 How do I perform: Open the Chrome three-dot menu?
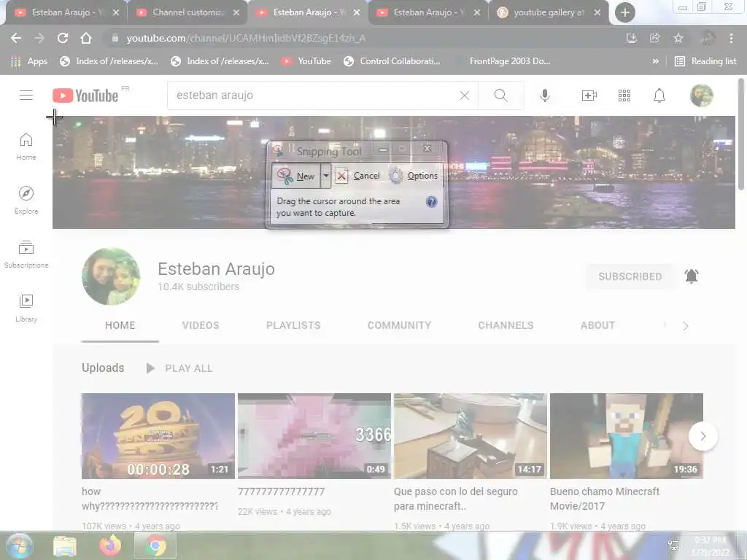tap(731, 38)
